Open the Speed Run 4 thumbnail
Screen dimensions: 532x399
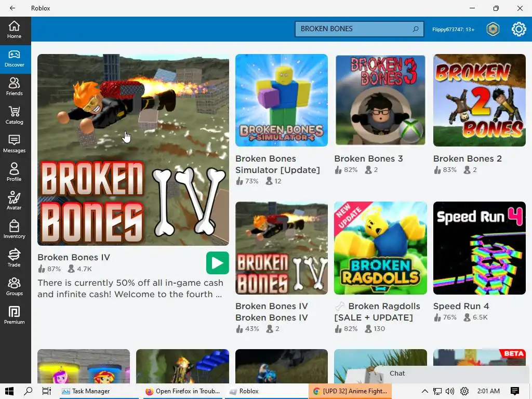pyautogui.click(x=480, y=248)
